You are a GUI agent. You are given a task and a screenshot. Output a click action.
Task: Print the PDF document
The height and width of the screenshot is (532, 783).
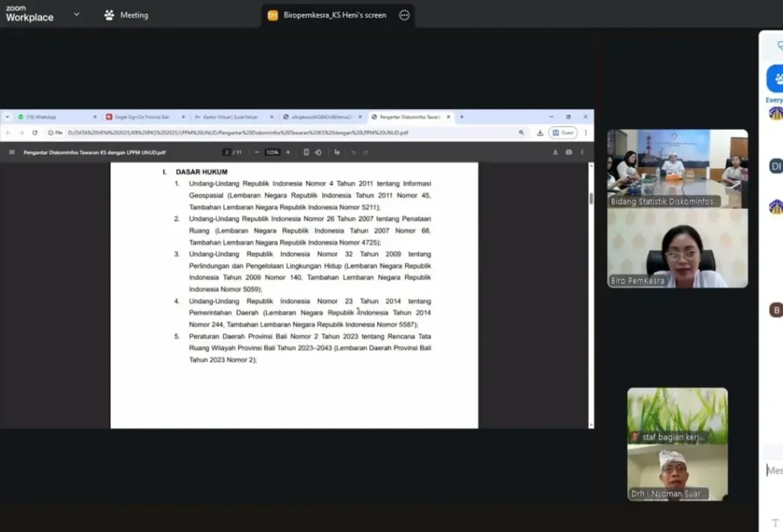(569, 152)
